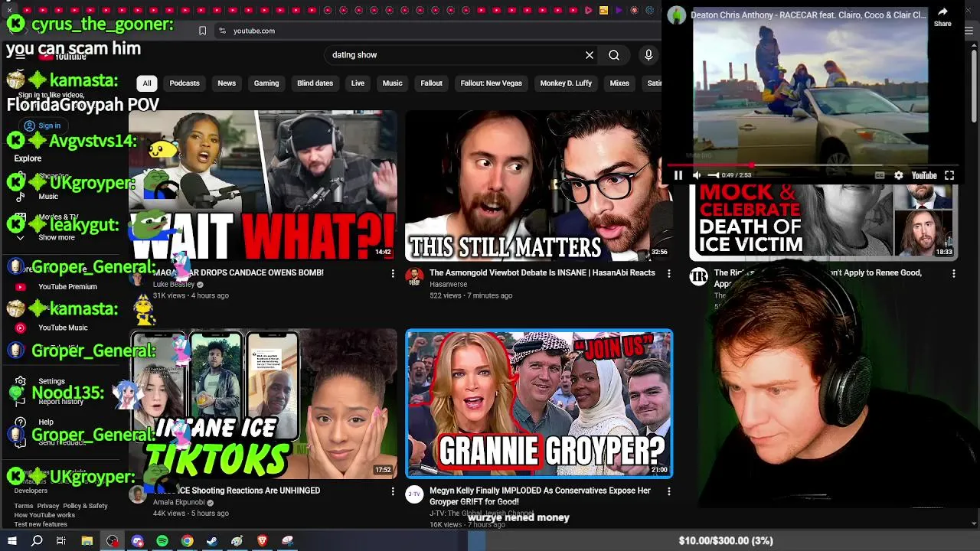The height and width of the screenshot is (551, 980).
Task: Select the Monkey D. Luffy chip
Action: (x=566, y=83)
